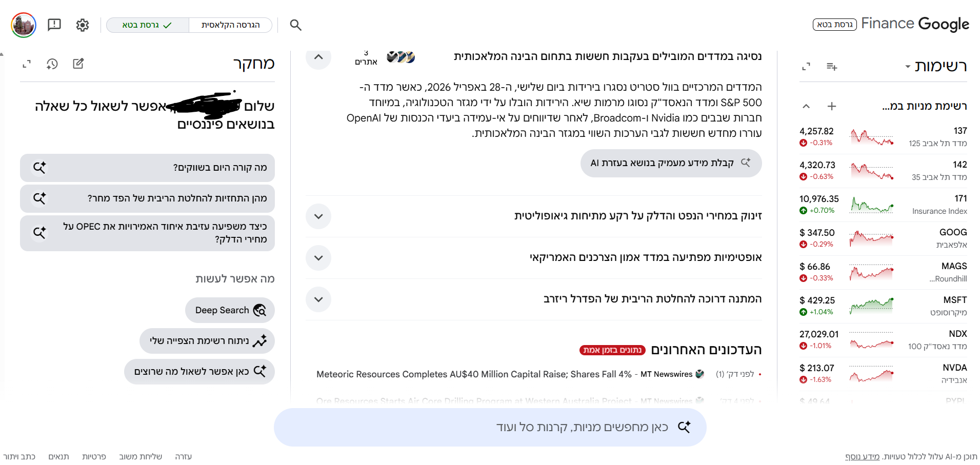Open the settings gear icon
Screen dimensions: 980x465
tap(83, 25)
